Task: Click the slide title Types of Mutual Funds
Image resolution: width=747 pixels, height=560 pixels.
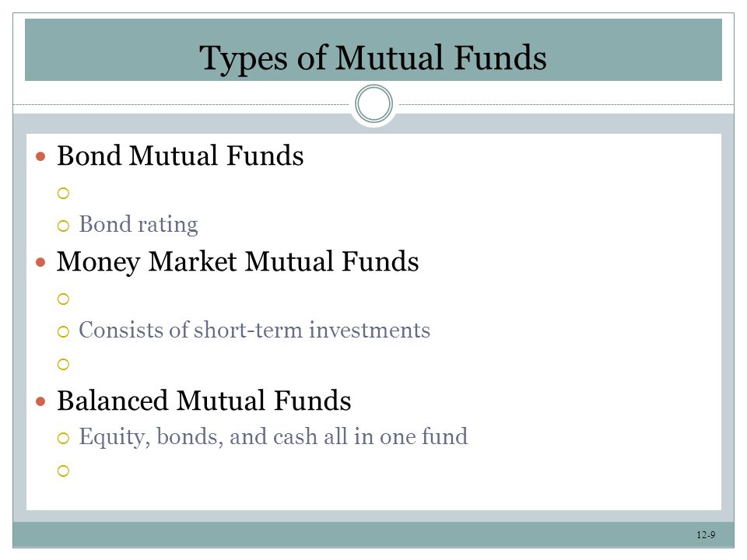Action: [x=373, y=58]
